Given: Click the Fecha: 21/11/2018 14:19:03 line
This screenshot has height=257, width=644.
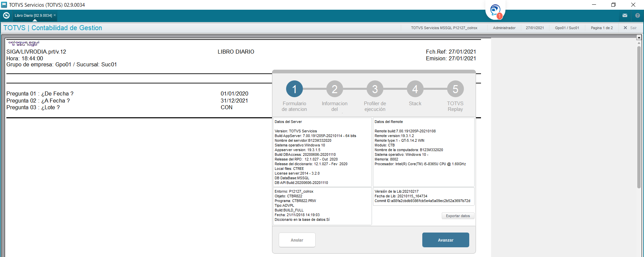Looking at the screenshot, I should pos(297,215).
